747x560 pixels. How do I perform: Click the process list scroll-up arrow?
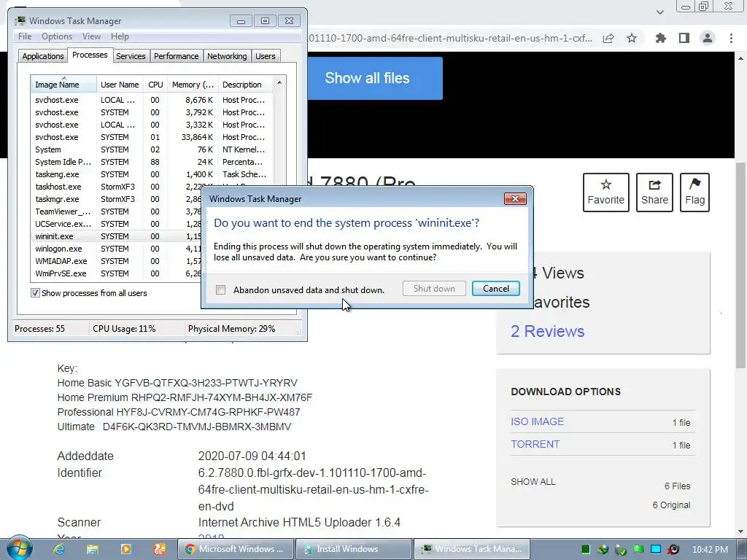coord(279,83)
